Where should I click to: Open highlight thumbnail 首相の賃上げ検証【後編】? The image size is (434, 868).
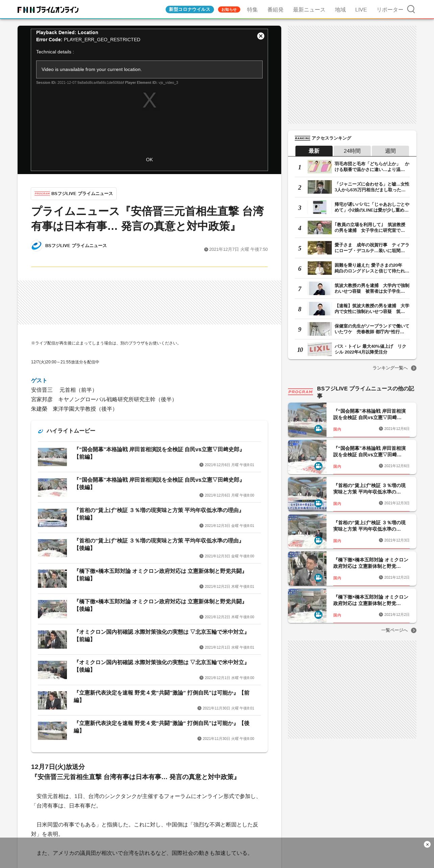click(x=52, y=548)
